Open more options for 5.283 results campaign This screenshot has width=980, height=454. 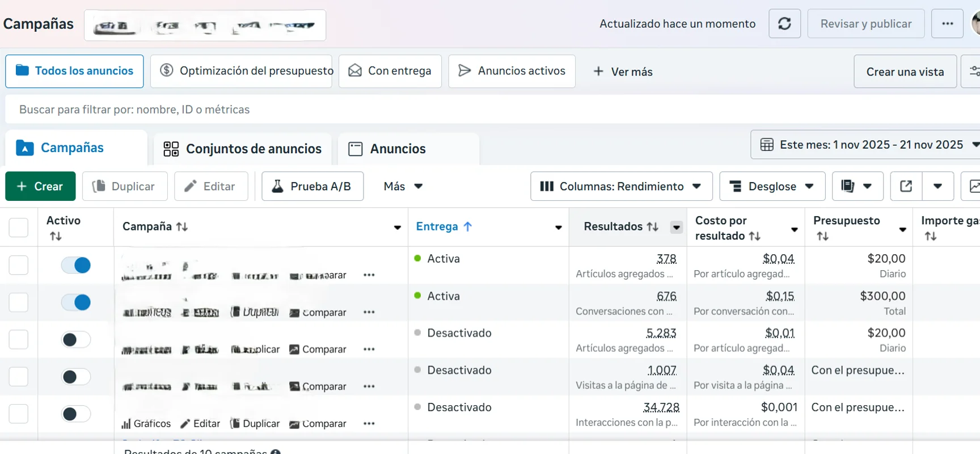coord(369,349)
